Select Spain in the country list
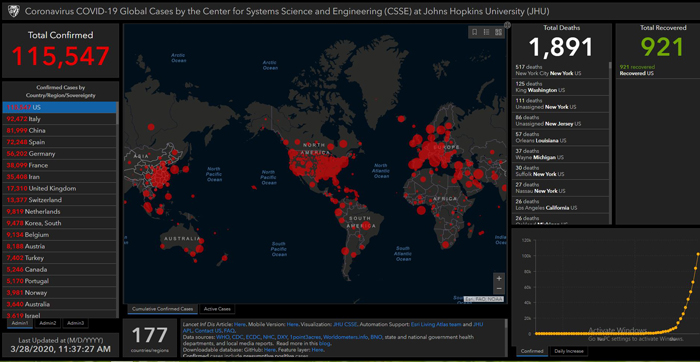 59,142
